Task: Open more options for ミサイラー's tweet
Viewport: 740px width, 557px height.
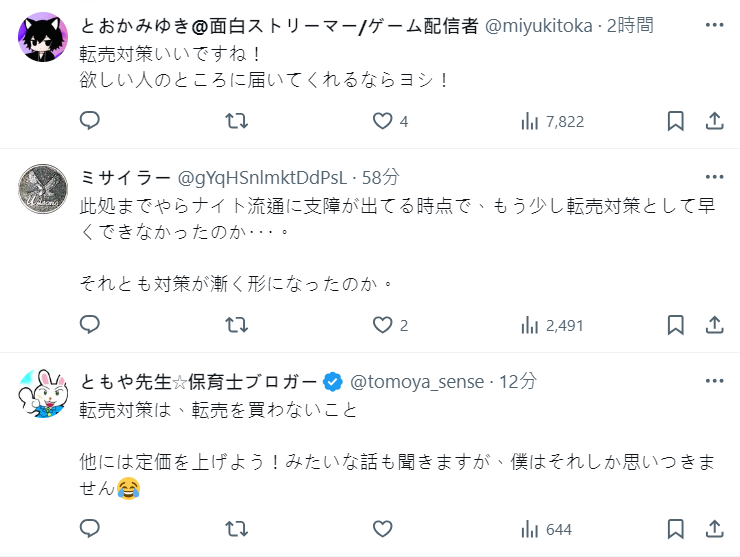Action: click(x=714, y=177)
